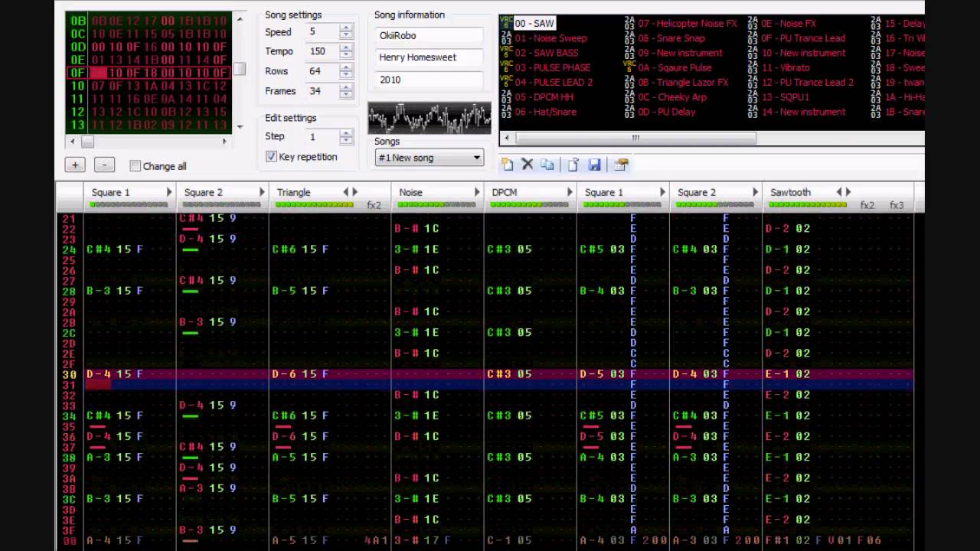This screenshot has height=551, width=980.
Task: Click the waveform visualizer display
Action: pyautogui.click(x=430, y=117)
